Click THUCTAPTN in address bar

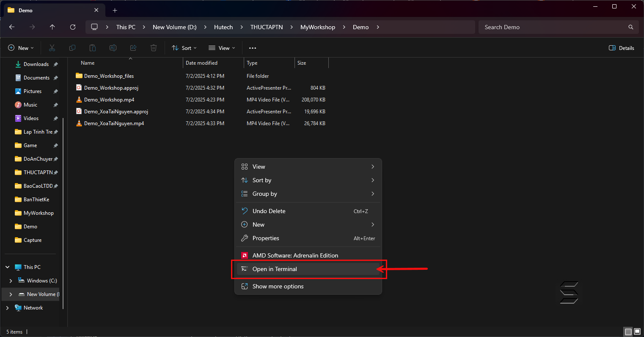click(x=267, y=27)
